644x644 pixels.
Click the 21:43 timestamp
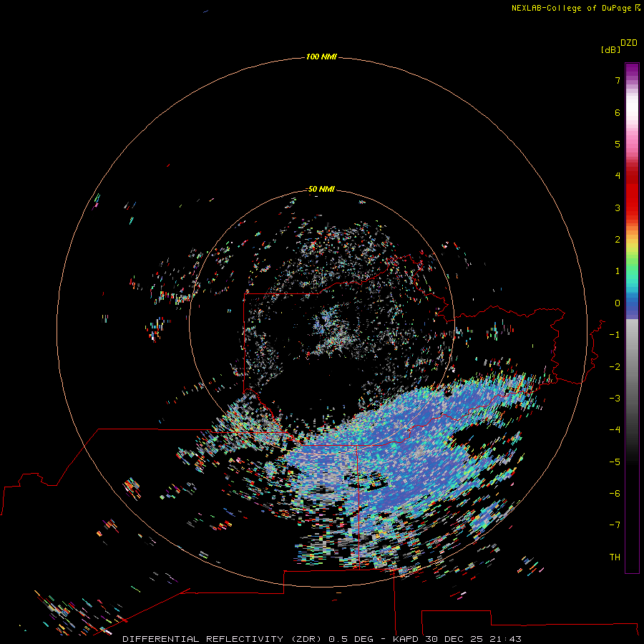pyautogui.click(x=505, y=639)
